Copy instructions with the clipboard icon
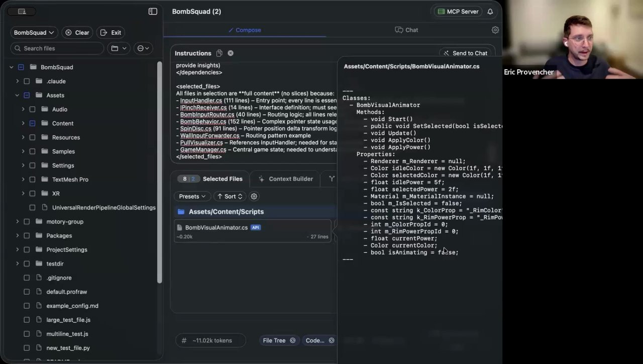643x364 pixels. click(x=220, y=53)
